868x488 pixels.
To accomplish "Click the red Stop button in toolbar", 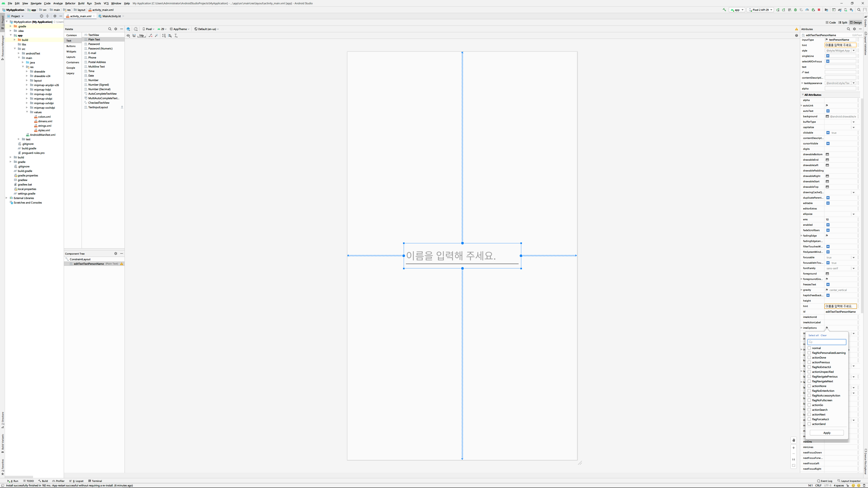I will (x=819, y=10).
